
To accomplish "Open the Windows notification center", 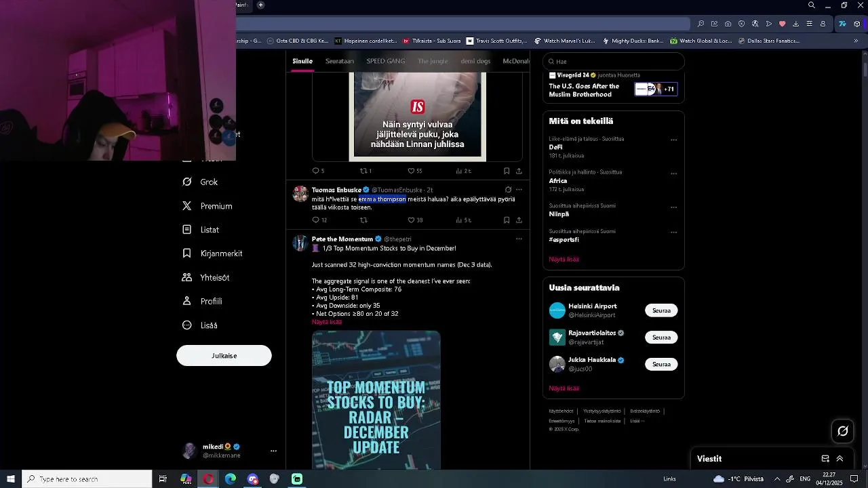I will click(854, 479).
